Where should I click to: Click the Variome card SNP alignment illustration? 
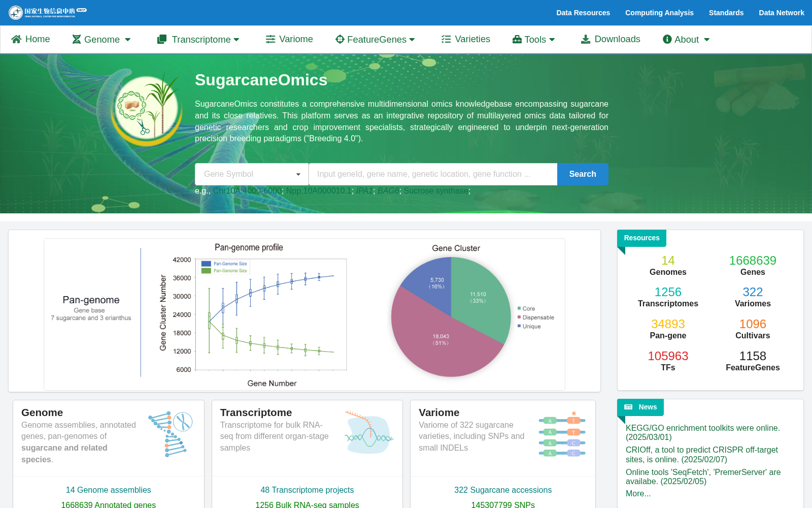pyautogui.click(x=562, y=435)
